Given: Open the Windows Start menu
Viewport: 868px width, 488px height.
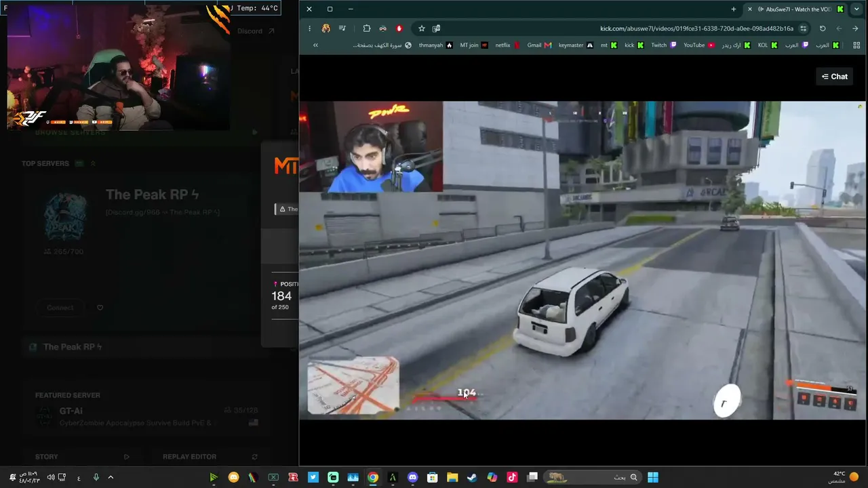Looking at the screenshot, I should 652,477.
